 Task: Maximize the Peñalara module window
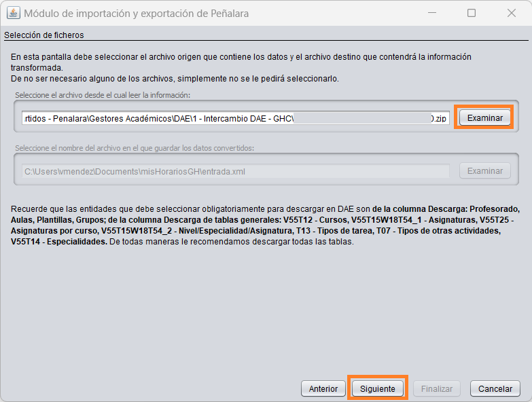point(472,13)
